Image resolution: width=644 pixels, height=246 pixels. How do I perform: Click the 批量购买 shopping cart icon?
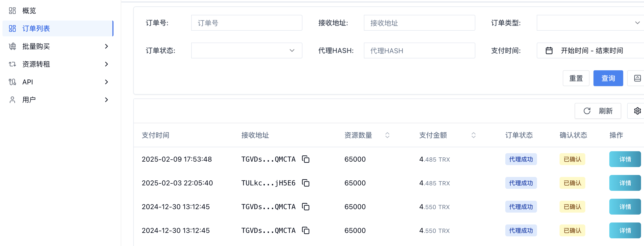pos(12,47)
